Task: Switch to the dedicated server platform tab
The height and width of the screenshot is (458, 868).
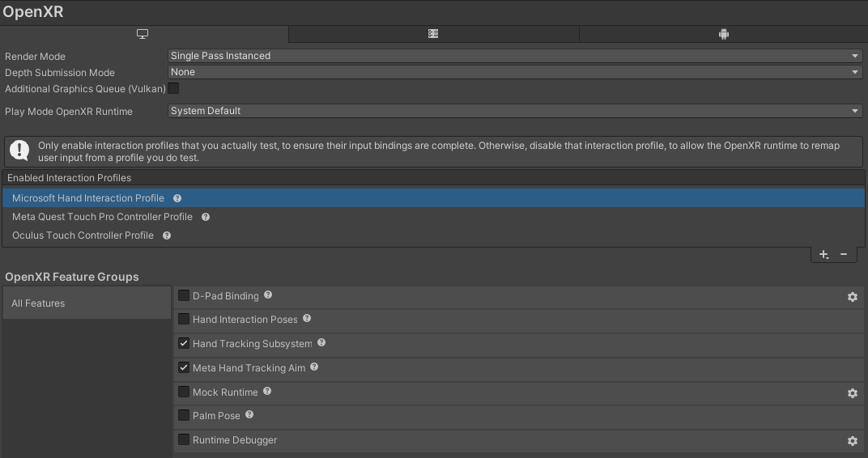Action: pos(433,34)
